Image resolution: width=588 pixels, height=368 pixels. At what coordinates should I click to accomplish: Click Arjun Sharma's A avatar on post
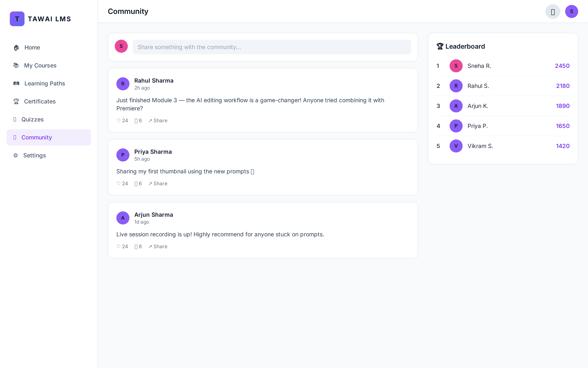pyautogui.click(x=123, y=218)
